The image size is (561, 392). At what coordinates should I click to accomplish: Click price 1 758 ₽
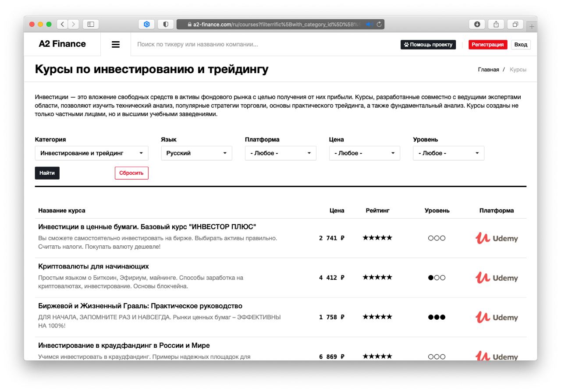point(332,317)
